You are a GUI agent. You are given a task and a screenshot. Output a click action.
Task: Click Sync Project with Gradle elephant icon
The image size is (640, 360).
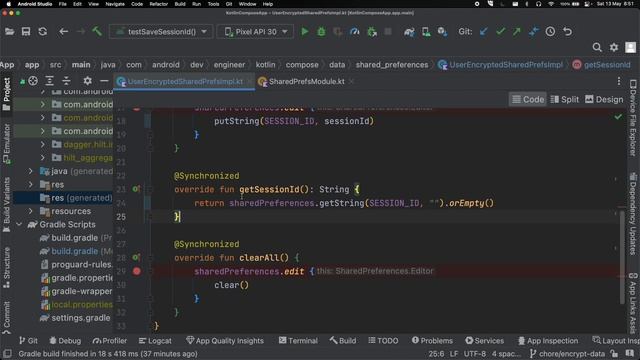pyautogui.click(x=409, y=32)
